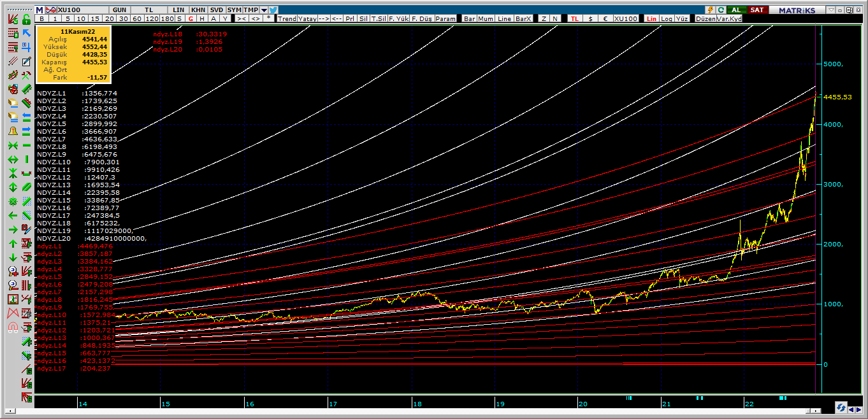Click the green horizontal double-arrow icon
This screenshot has height=419, width=868.
12,159
